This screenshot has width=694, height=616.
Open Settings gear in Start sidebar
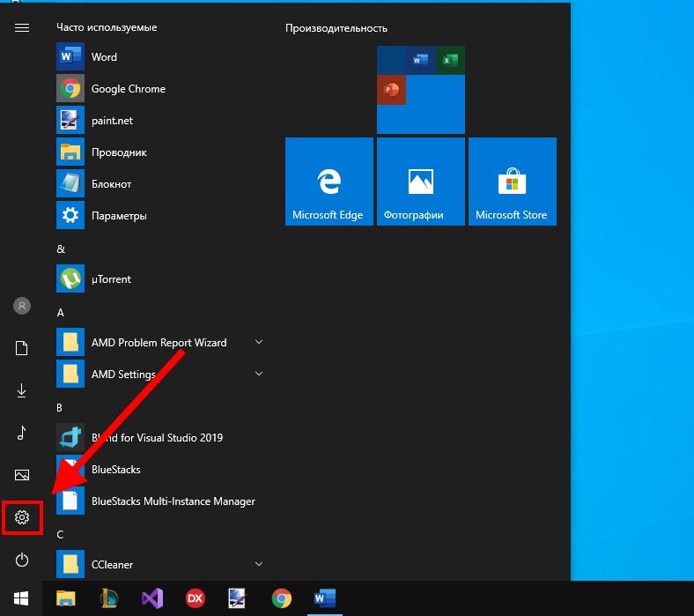coord(22,517)
